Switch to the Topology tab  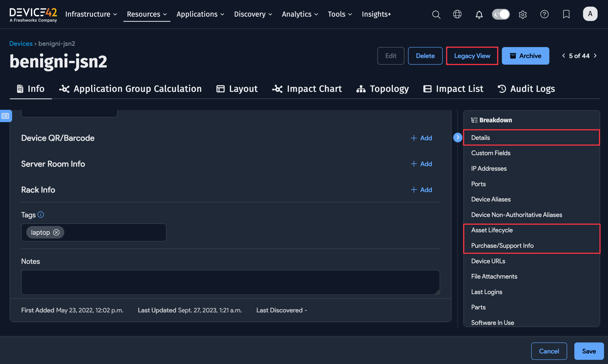coord(383,89)
